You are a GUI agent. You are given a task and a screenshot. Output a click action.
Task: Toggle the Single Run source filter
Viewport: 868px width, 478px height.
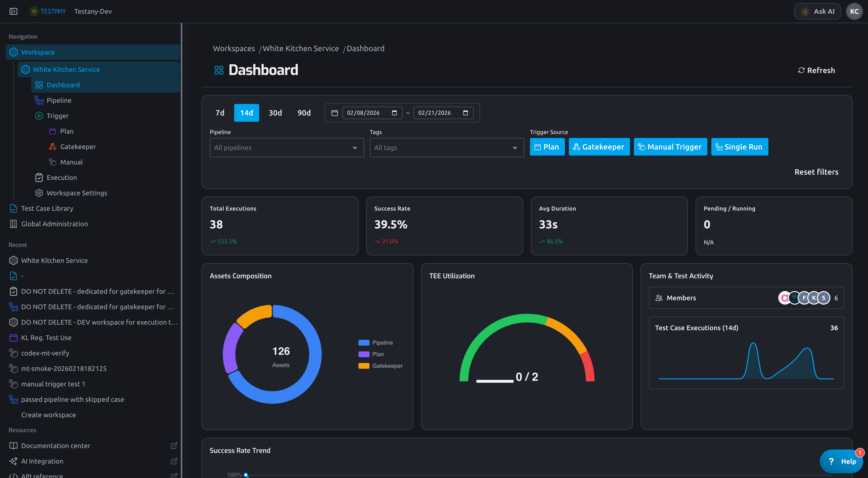point(739,147)
